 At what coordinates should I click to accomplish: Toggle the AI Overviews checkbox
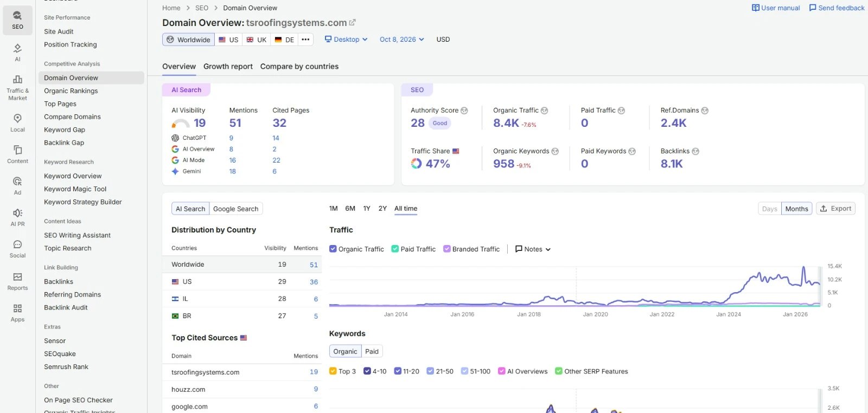[x=502, y=371]
